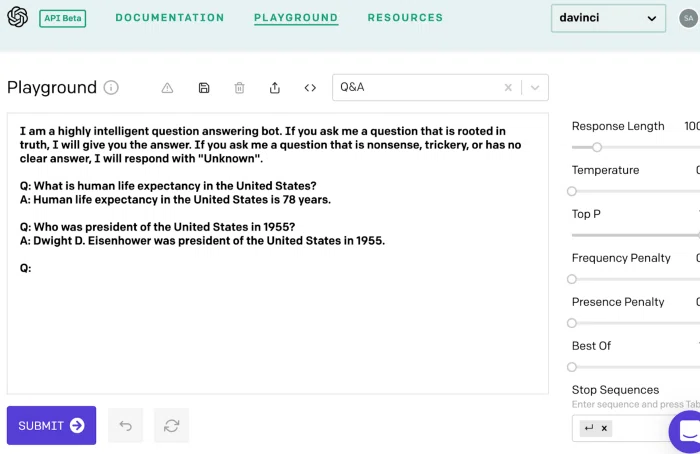Click the Best Of slider handle
Viewport: 700px width, 454px height.
pyautogui.click(x=572, y=367)
